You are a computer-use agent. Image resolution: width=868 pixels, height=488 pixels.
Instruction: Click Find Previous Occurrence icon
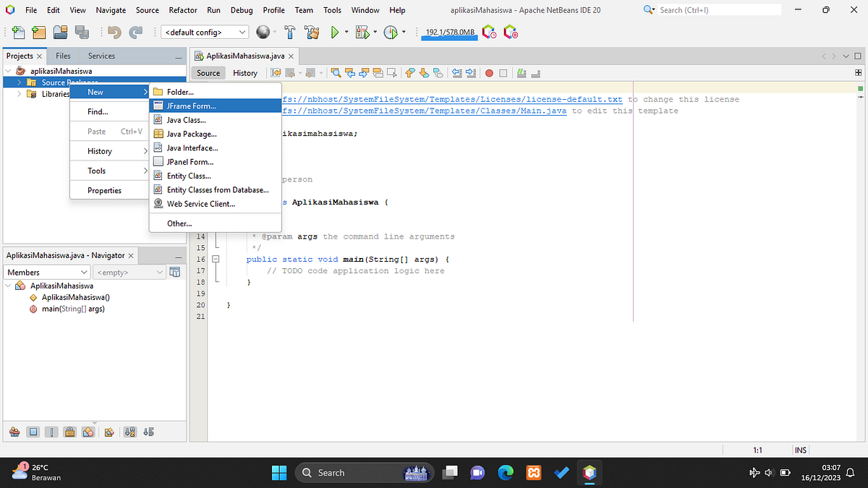[x=350, y=73]
